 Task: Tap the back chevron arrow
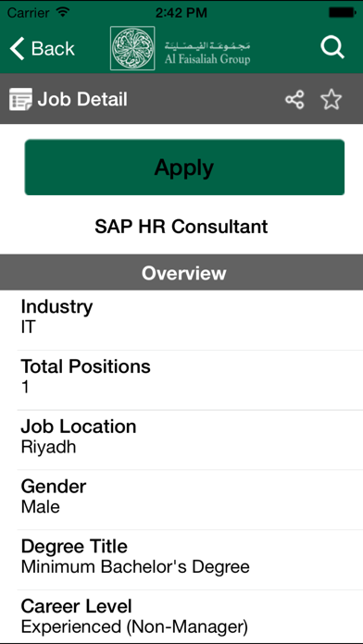pos(18,48)
